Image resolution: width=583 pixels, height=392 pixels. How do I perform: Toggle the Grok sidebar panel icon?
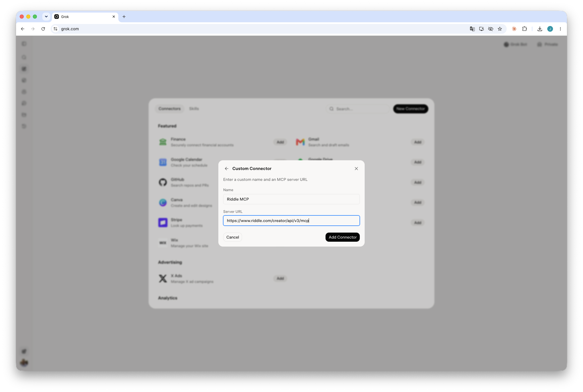(x=24, y=44)
